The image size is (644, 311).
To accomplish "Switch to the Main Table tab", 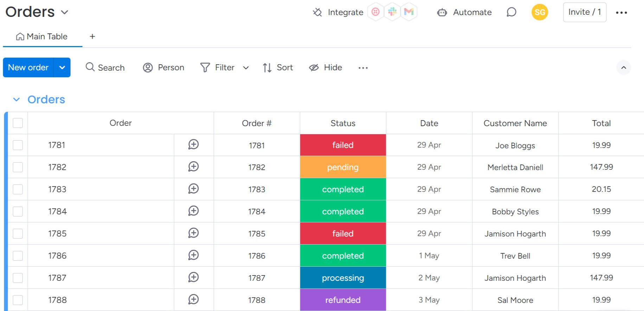I will tap(42, 37).
